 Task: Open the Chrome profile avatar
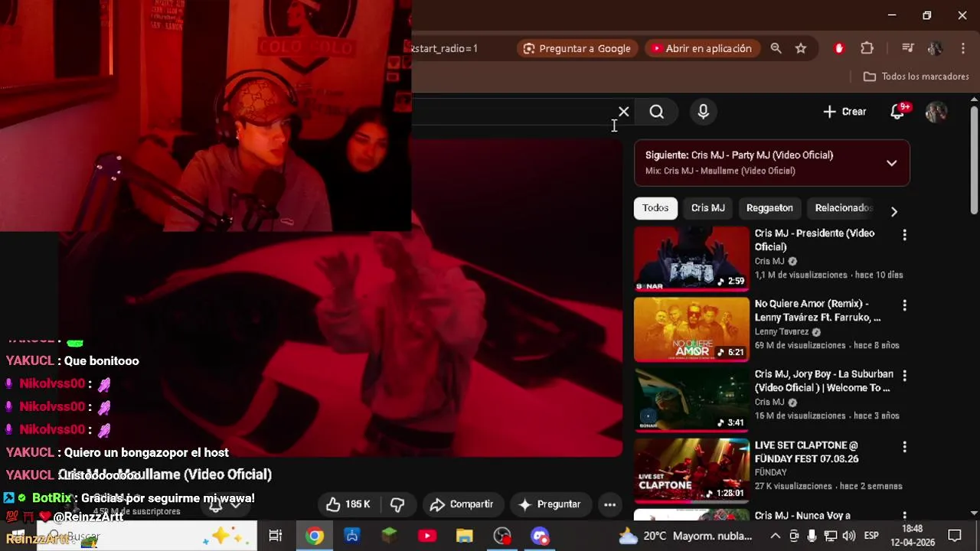pyautogui.click(x=935, y=48)
